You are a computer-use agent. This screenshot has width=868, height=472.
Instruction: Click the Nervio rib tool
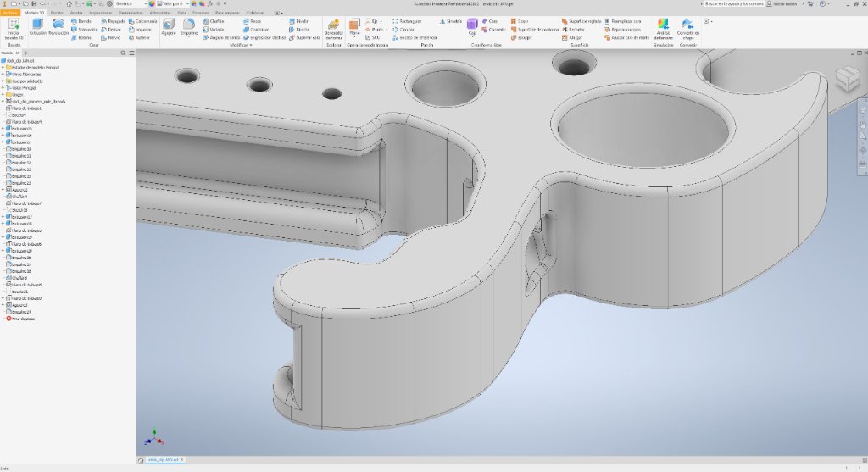(111, 37)
